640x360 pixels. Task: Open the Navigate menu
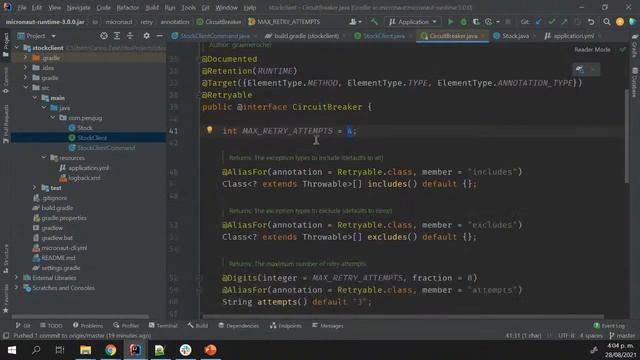pyautogui.click(x=78, y=7)
